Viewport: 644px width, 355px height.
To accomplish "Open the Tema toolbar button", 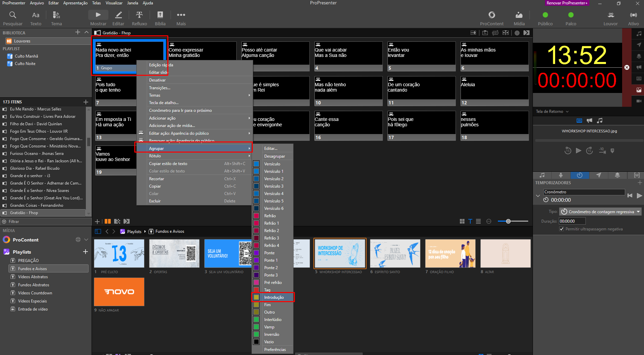I will click(x=56, y=19).
